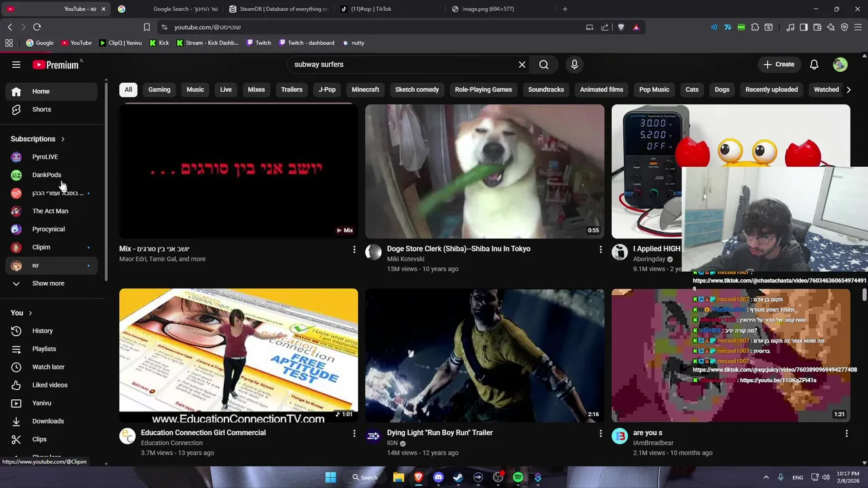Open YouTube notifications bell
This screenshot has width=868, height=488.
click(x=814, y=64)
